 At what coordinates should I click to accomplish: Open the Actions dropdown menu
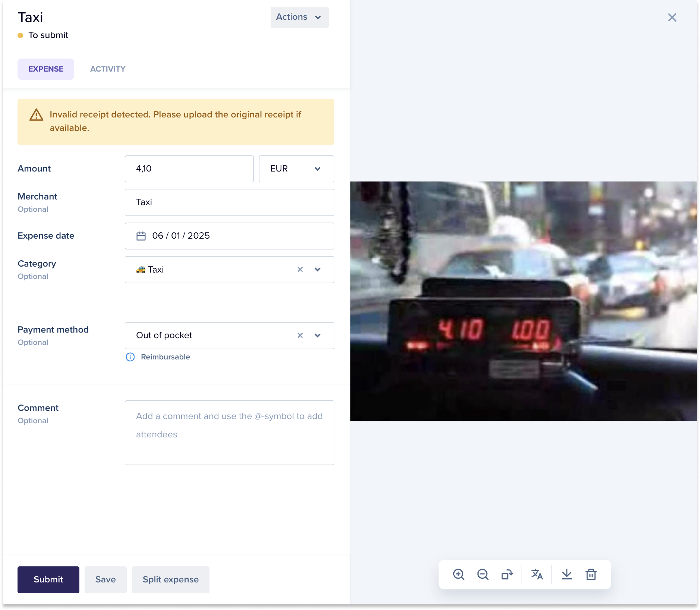pyautogui.click(x=299, y=17)
